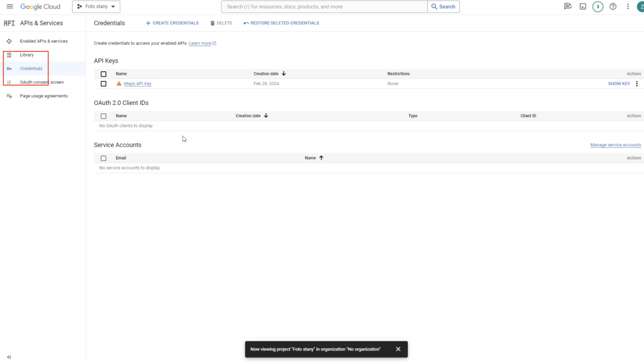644x362 pixels.
Task: Activate Cloud Shell terminal icon
Action: (x=583, y=6)
